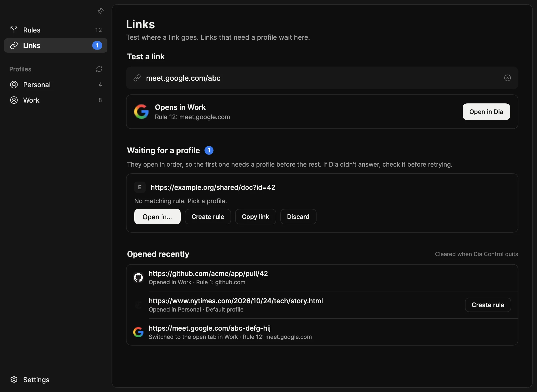
Task: Click the Open in Dia button
Action: 486,112
